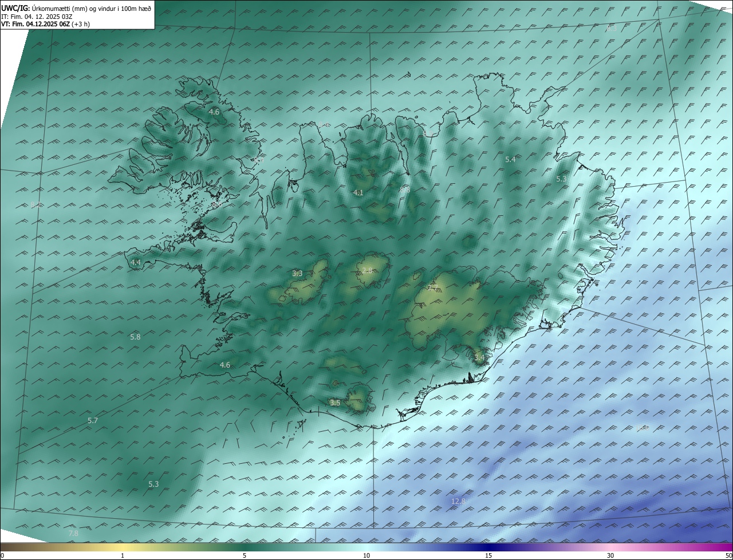
Task: Pick the 2.8 precipitation value label
Action: (x=367, y=270)
